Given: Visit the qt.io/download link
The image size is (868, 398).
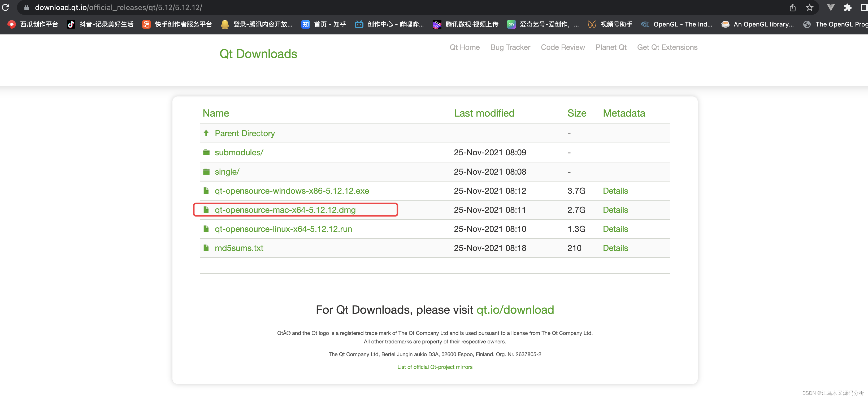Looking at the screenshot, I should point(515,309).
